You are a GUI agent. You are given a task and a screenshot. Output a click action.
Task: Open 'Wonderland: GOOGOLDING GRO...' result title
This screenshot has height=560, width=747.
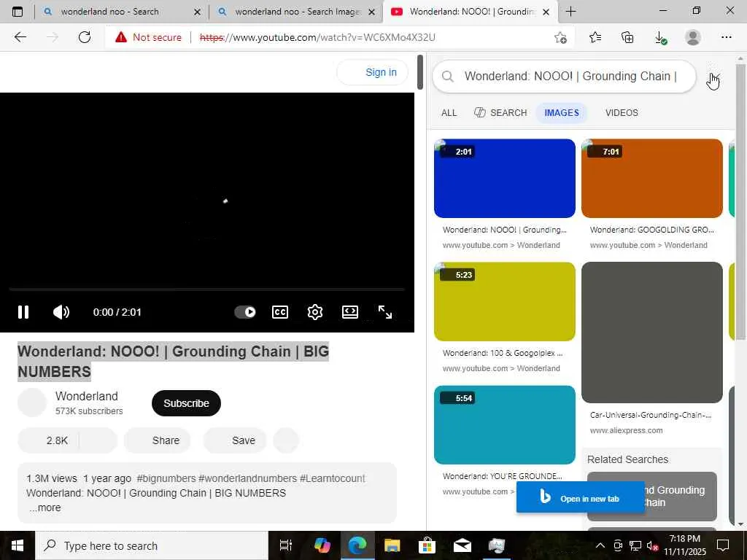coord(651,230)
